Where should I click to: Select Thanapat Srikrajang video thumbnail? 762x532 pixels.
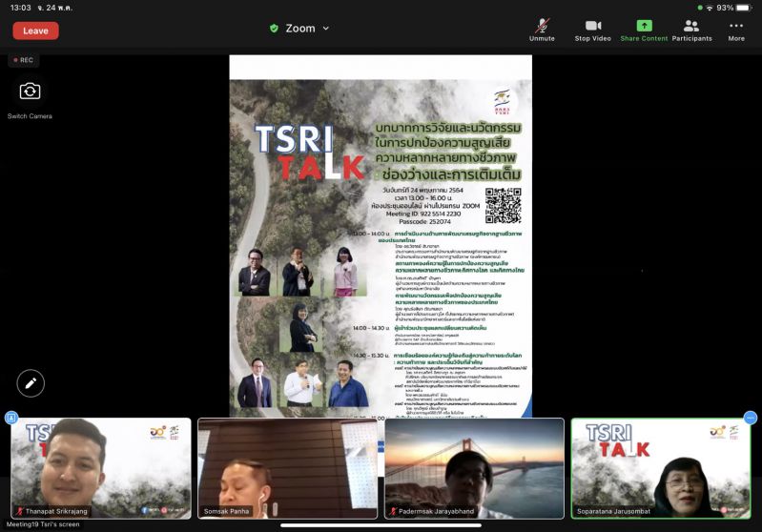101,468
